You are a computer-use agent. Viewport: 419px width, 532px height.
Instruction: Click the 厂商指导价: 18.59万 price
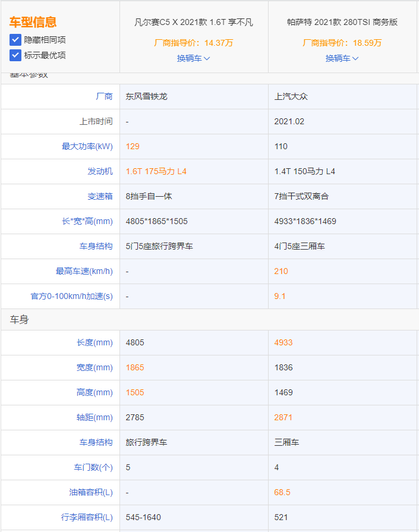342,43
